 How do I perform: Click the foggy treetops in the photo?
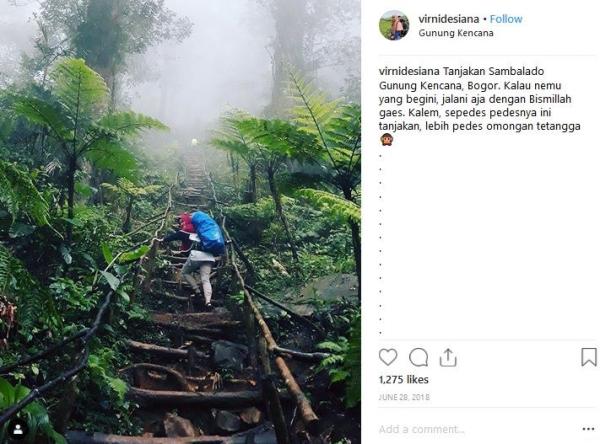pos(190,50)
